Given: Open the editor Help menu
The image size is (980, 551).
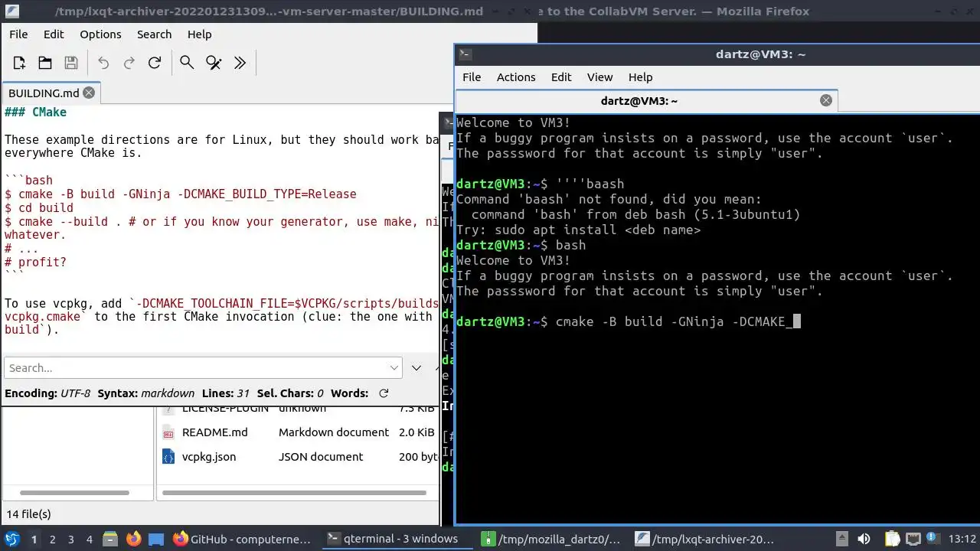Looking at the screenshot, I should click(x=199, y=34).
